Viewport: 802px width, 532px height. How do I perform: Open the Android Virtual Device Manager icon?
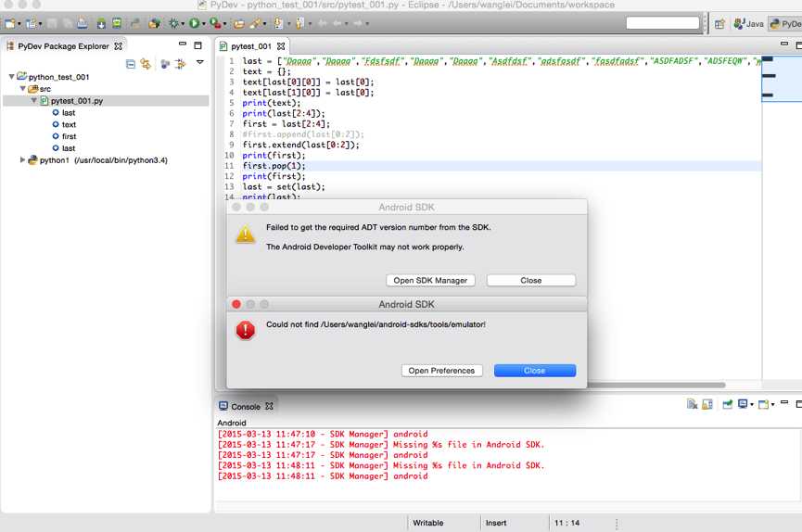(x=117, y=23)
